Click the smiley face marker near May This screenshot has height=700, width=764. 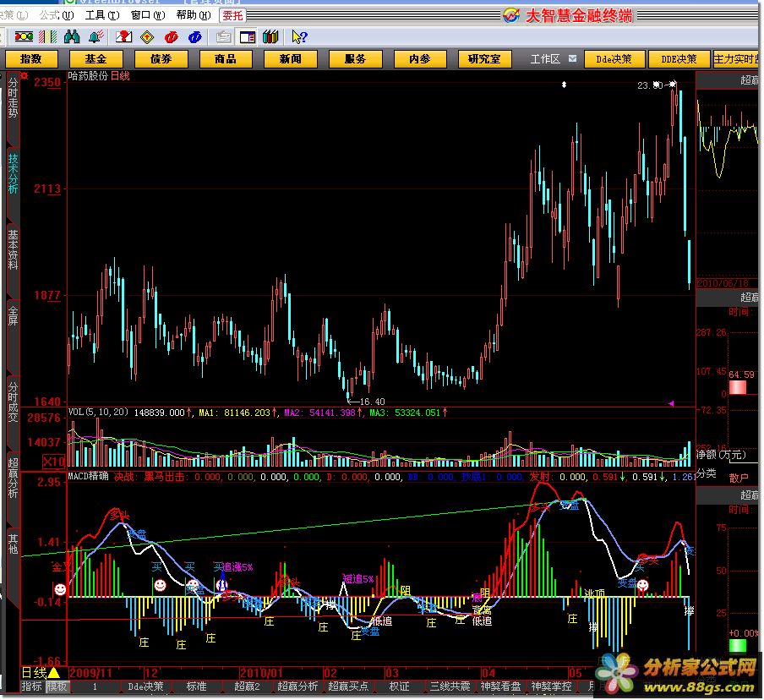(x=642, y=584)
